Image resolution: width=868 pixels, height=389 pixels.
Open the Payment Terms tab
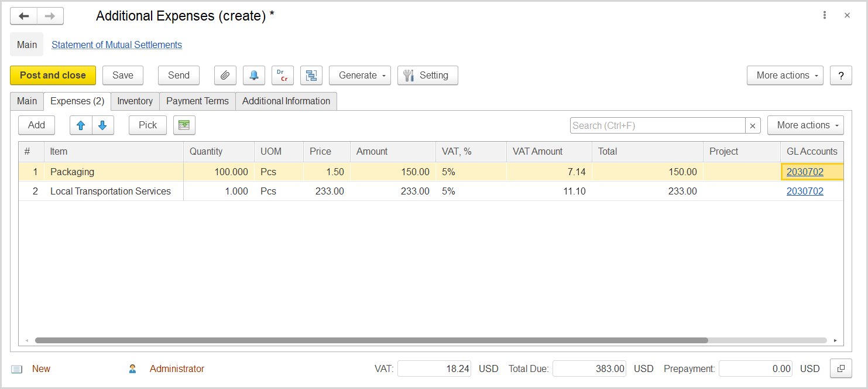point(197,101)
